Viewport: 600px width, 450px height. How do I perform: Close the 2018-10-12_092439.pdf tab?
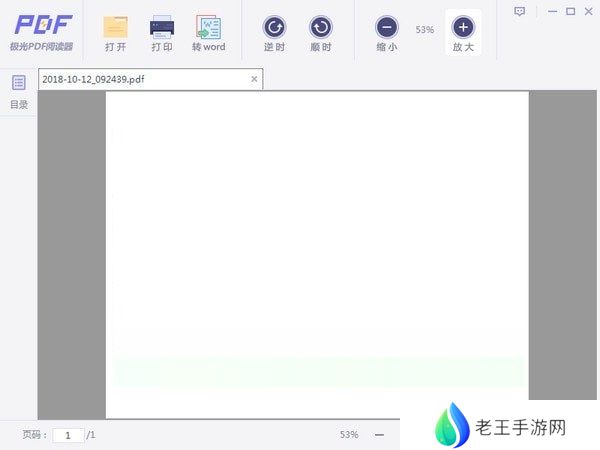coord(254,79)
